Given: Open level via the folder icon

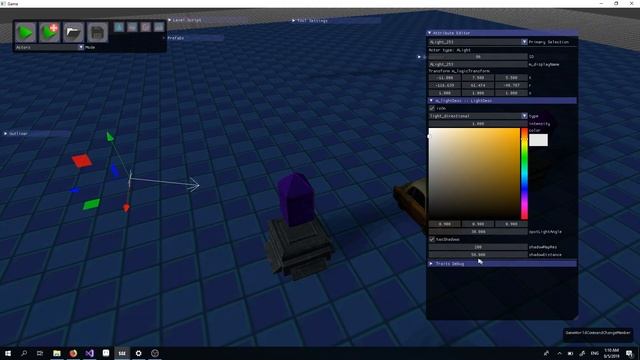Looking at the screenshot, I should (73, 32).
